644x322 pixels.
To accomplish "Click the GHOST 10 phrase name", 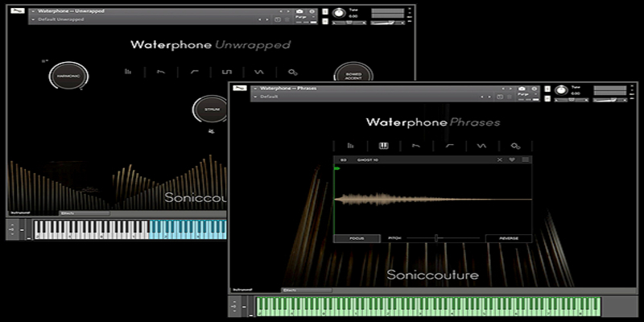I will click(368, 159).
